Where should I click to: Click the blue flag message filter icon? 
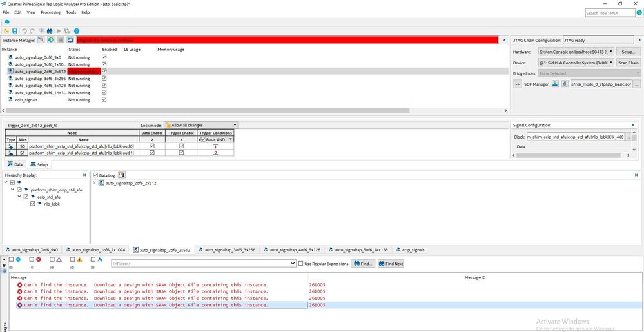tap(100, 260)
